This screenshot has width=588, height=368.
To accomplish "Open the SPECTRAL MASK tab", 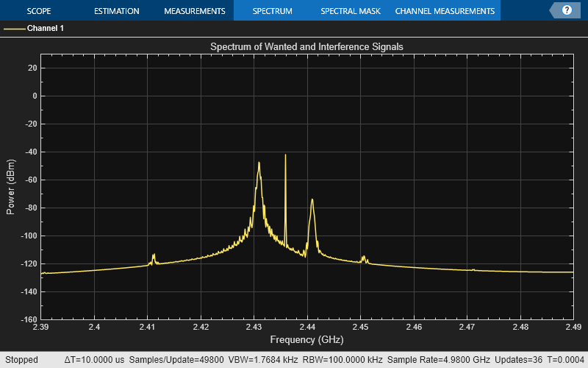I will tap(351, 11).
